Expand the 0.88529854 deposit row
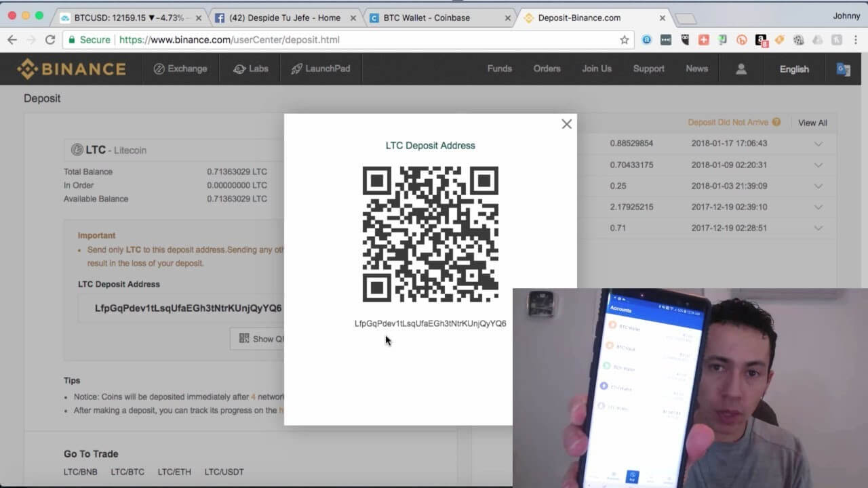 (818, 144)
